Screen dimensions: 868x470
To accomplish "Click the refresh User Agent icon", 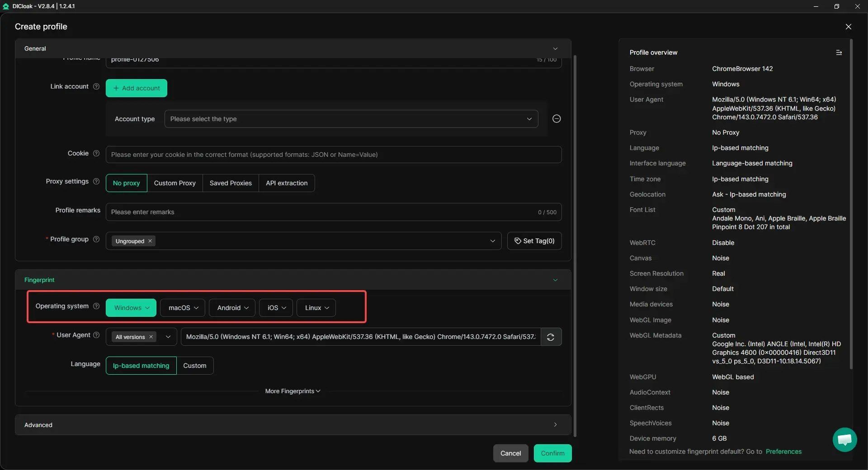I will click(x=551, y=337).
